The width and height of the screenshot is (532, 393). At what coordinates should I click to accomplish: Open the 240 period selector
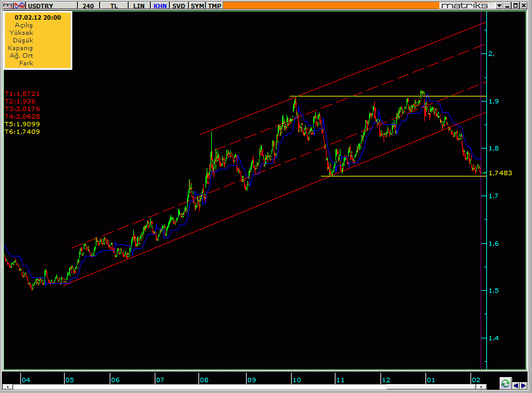[x=88, y=6]
